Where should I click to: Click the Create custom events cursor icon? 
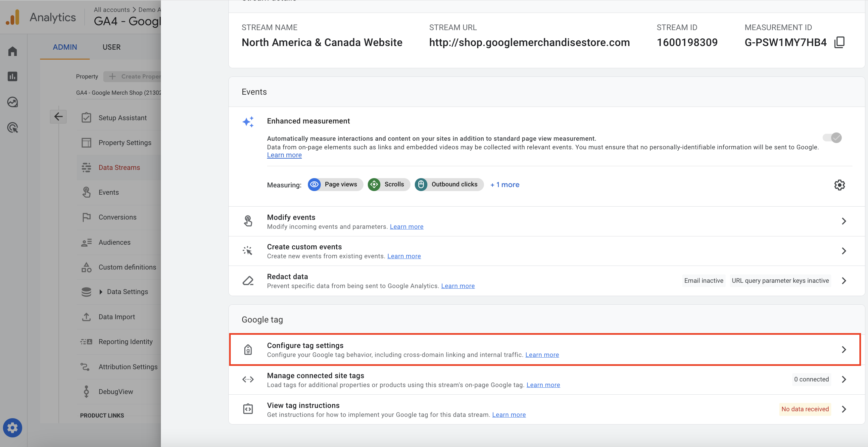pos(248,250)
